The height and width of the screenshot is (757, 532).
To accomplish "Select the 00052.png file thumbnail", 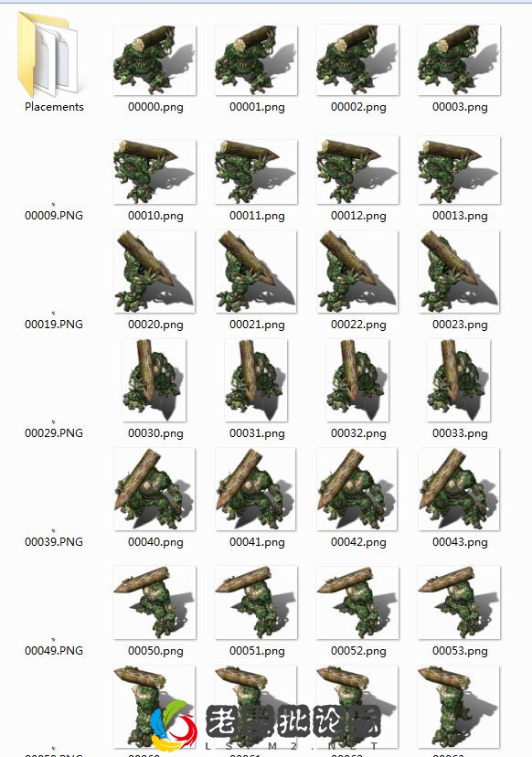I will coord(357,602).
